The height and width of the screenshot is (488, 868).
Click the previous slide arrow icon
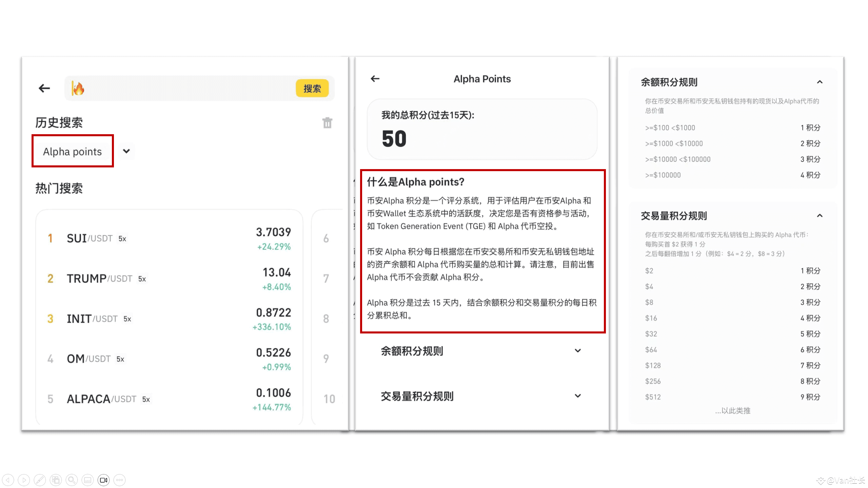coord(8,480)
